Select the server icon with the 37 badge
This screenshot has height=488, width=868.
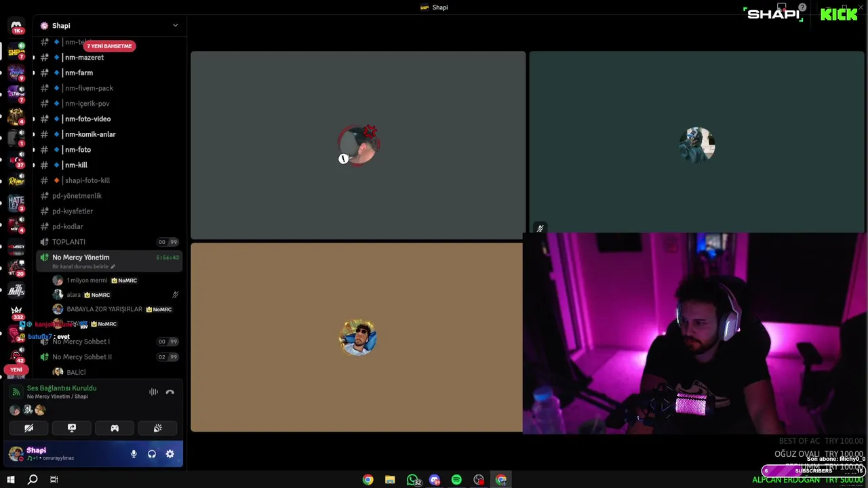[16, 159]
